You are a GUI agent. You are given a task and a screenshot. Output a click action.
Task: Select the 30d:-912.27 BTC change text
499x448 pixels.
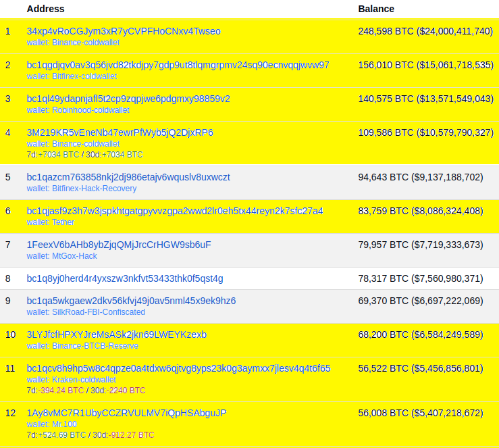124,434
